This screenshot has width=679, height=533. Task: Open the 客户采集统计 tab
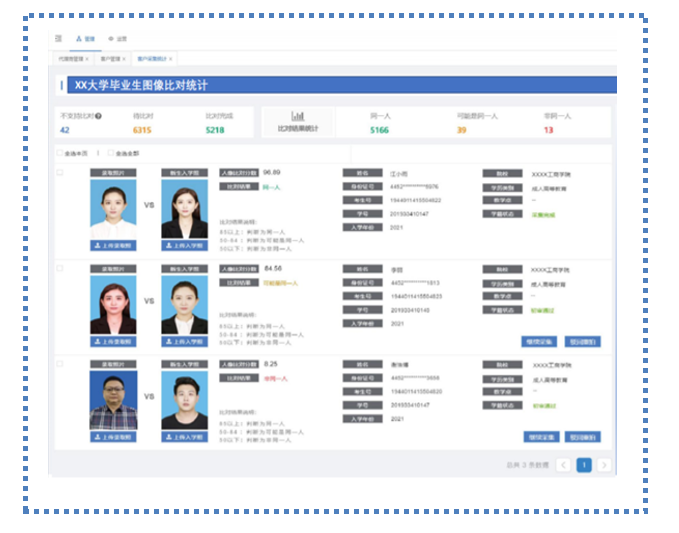152,59
